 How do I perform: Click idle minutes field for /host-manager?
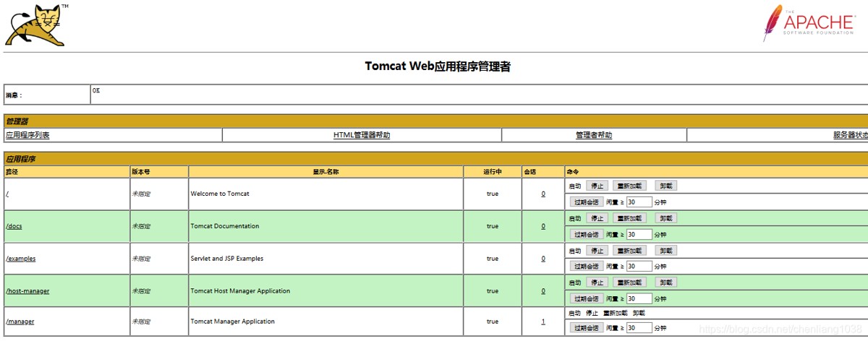tap(639, 299)
